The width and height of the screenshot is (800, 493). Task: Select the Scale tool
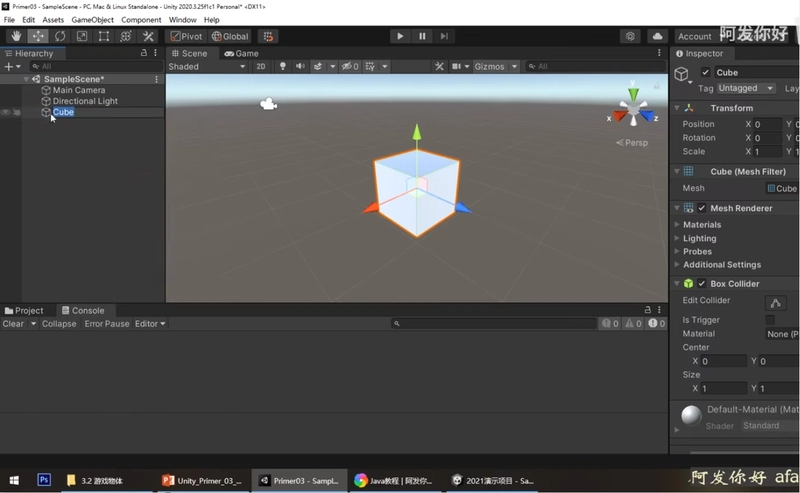[82, 36]
